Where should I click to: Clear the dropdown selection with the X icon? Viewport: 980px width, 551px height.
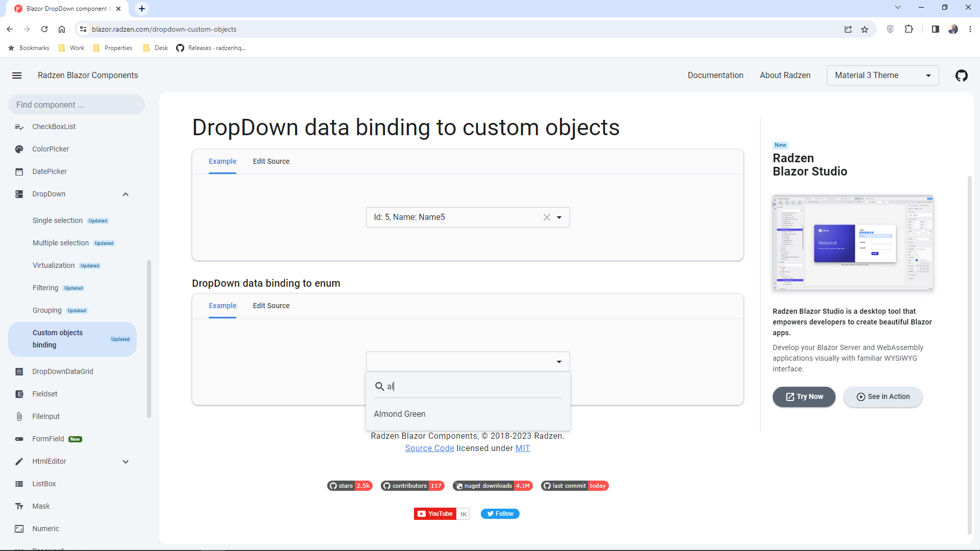click(x=547, y=217)
